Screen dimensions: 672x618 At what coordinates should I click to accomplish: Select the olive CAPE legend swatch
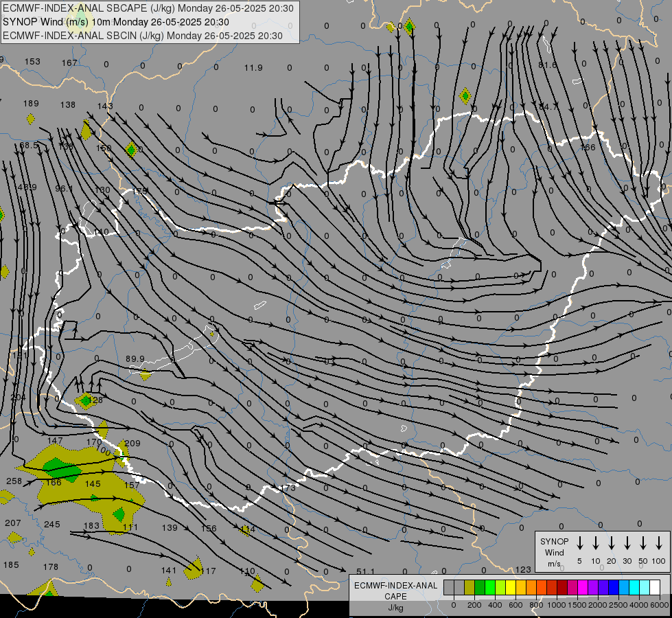[470, 588]
